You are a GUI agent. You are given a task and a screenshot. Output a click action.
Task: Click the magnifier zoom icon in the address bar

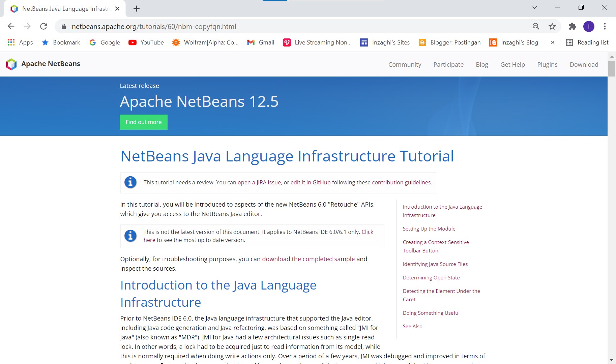(x=536, y=26)
